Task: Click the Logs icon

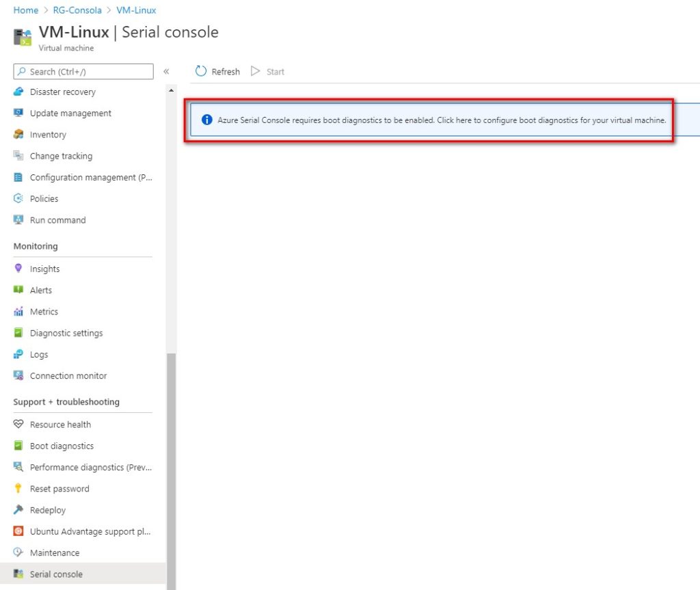Action: click(x=18, y=354)
